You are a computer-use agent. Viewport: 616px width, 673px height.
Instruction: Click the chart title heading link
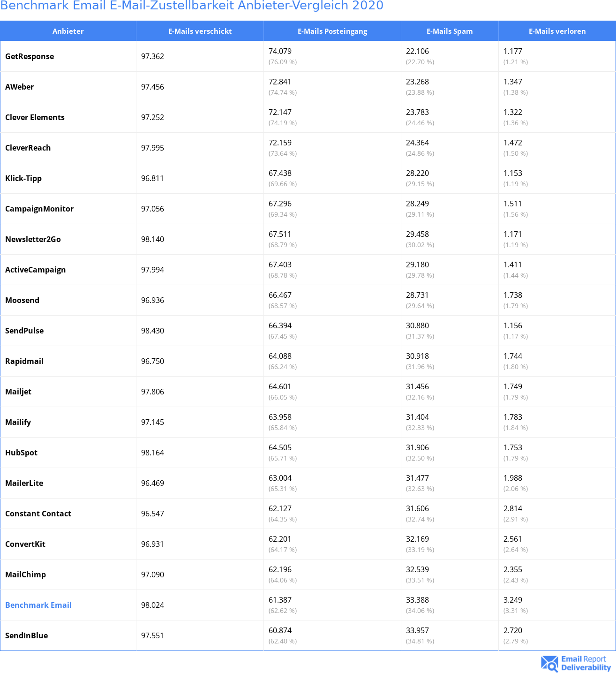(192, 6)
